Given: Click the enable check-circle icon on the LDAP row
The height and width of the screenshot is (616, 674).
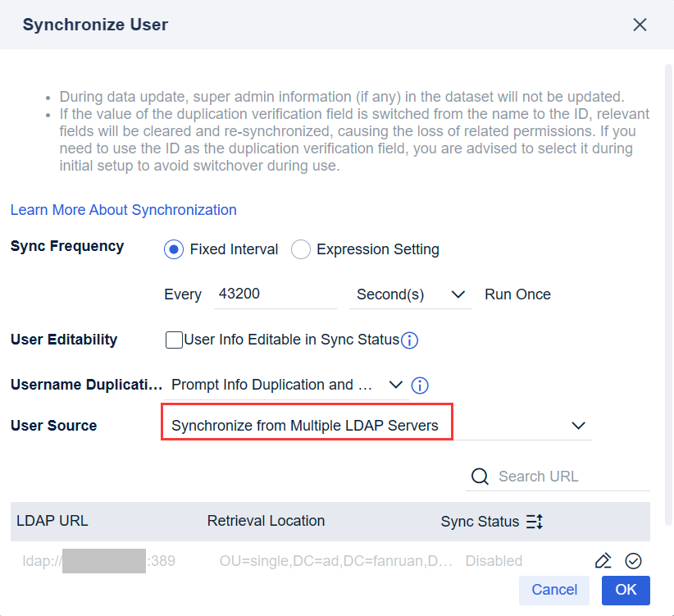Looking at the screenshot, I should (633, 560).
